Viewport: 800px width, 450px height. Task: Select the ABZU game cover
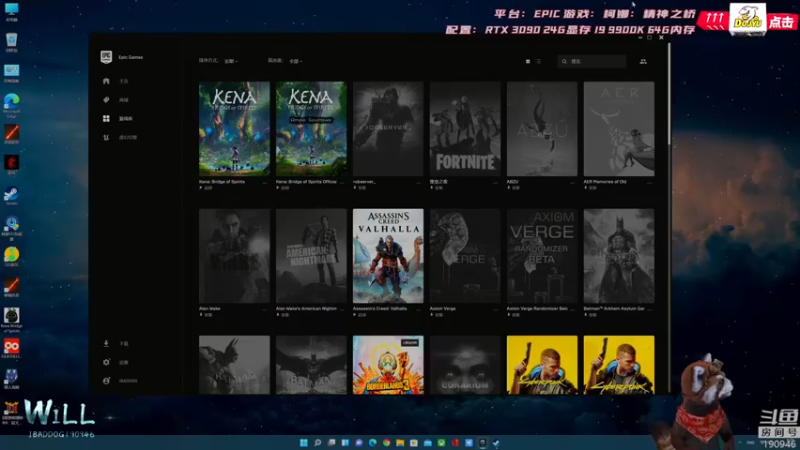point(542,129)
